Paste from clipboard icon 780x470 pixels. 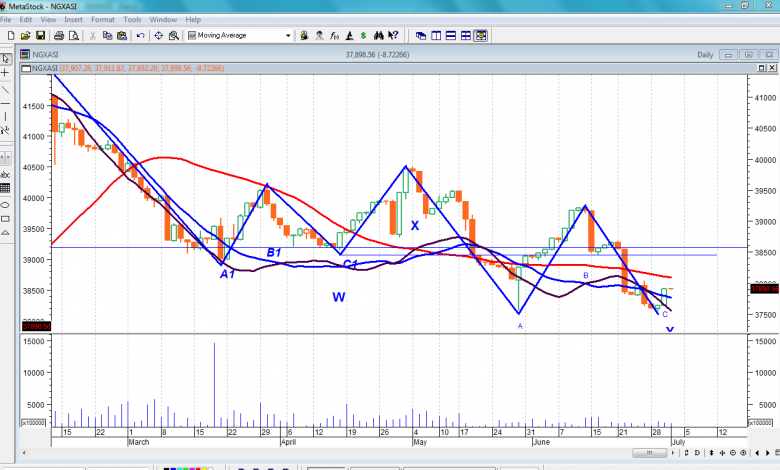pyautogui.click(x=122, y=35)
